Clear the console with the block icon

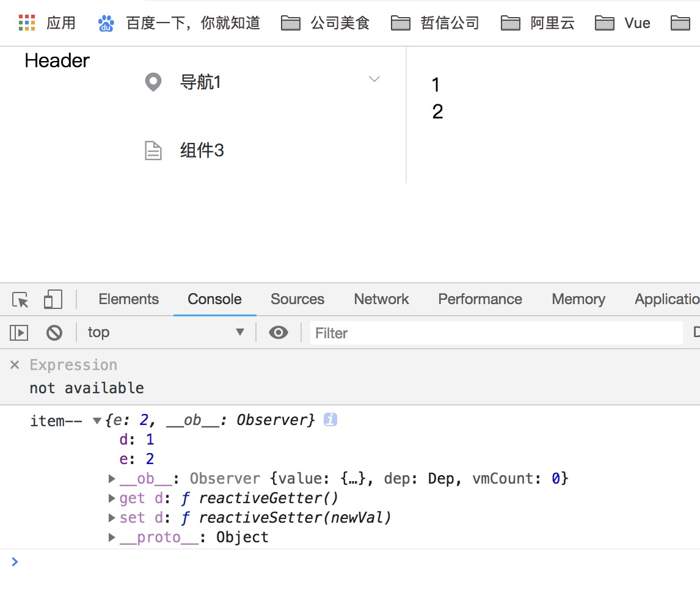pos(54,333)
